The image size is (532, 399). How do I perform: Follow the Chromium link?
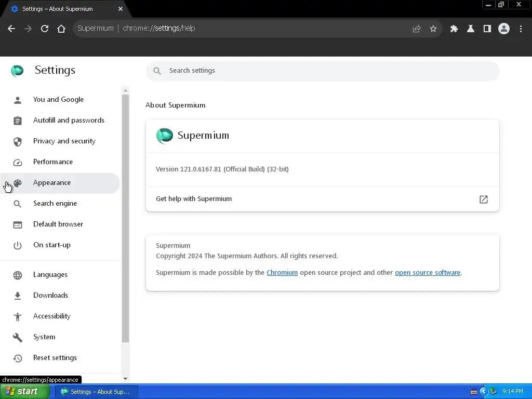(282, 272)
